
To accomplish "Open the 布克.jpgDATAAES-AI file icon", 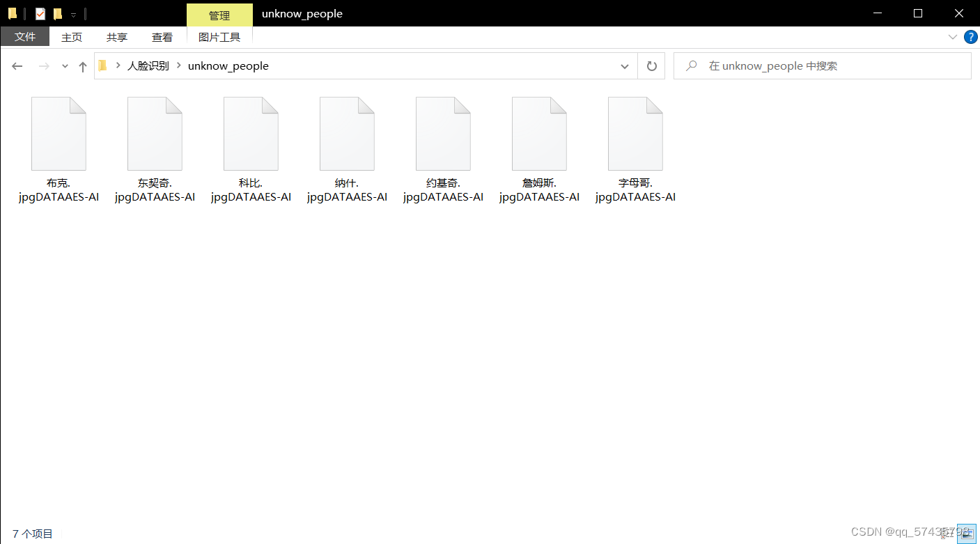I will [59, 134].
